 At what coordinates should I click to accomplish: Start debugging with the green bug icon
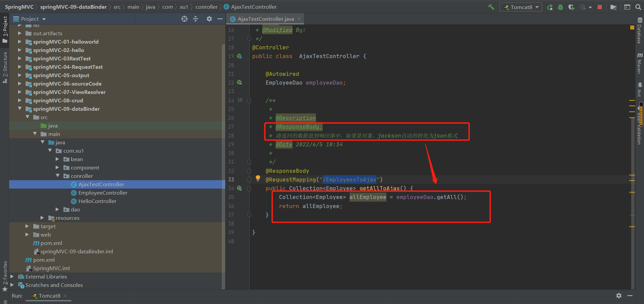(560, 7)
